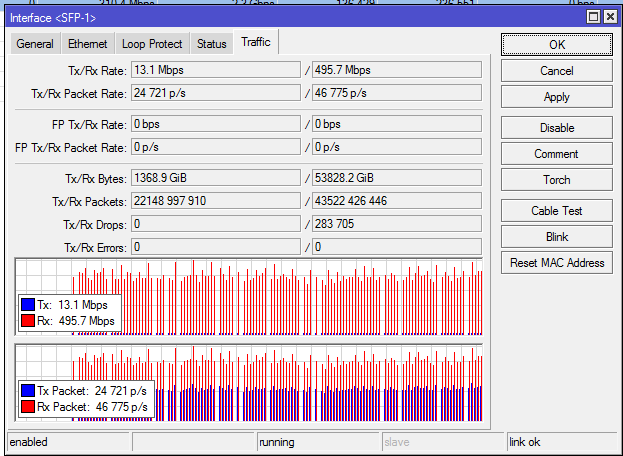Blink the interface LEDs
This screenshot has width=623, height=456.
pos(556,237)
